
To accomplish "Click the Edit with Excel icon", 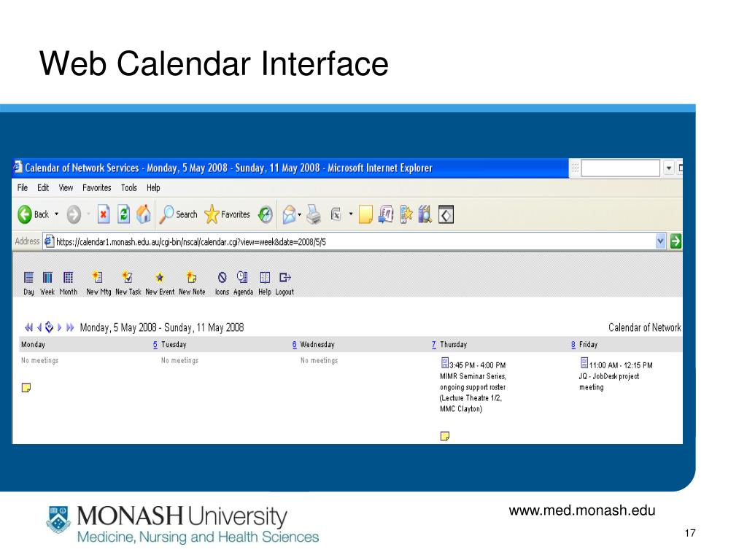I will click(x=336, y=215).
